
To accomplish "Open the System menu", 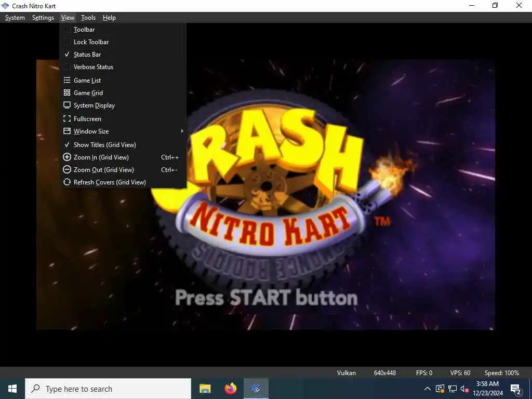I will (x=15, y=18).
